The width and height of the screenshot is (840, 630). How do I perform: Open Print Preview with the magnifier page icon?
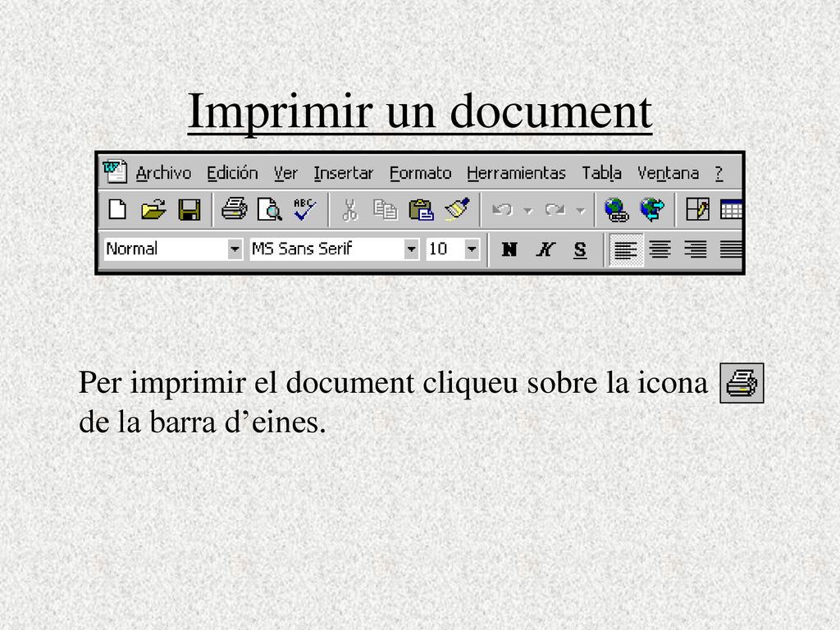click(269, 209)
